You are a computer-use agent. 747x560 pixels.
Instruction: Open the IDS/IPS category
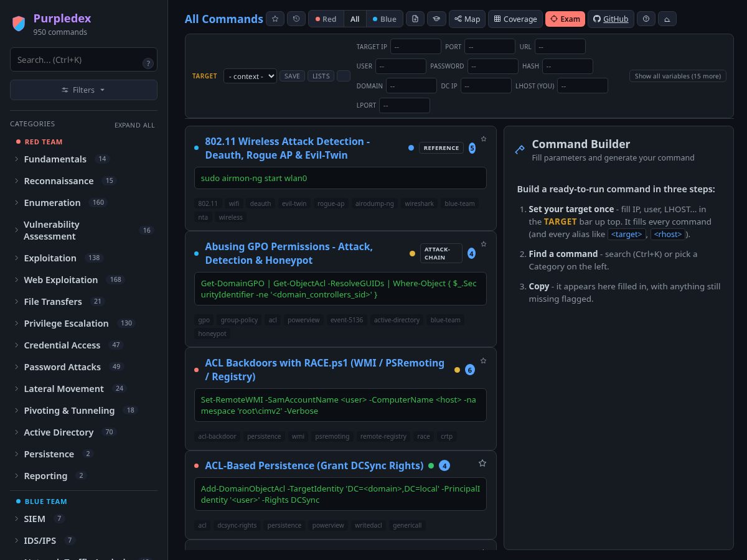(83, 541)
